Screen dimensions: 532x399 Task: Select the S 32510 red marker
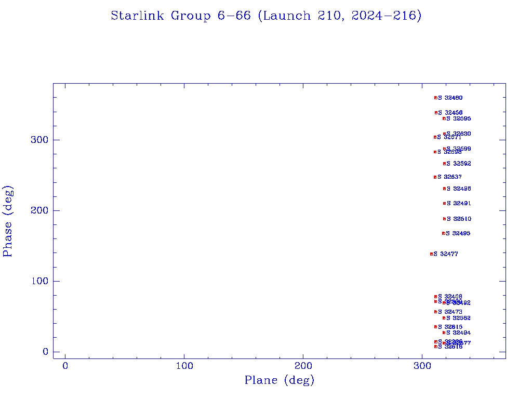pyautogui.click(x=444, y=219)
